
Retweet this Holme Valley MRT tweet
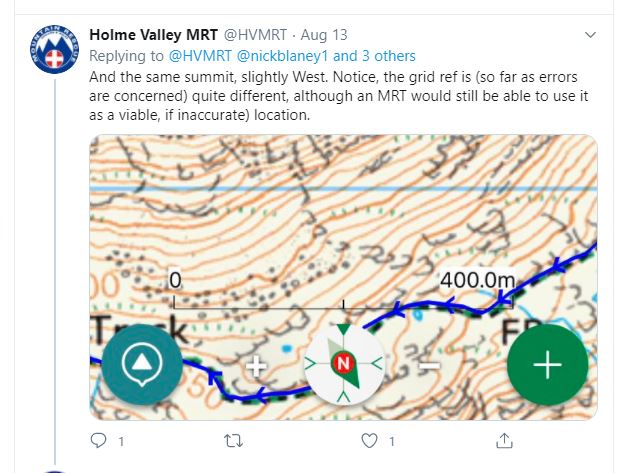(234, 440)
